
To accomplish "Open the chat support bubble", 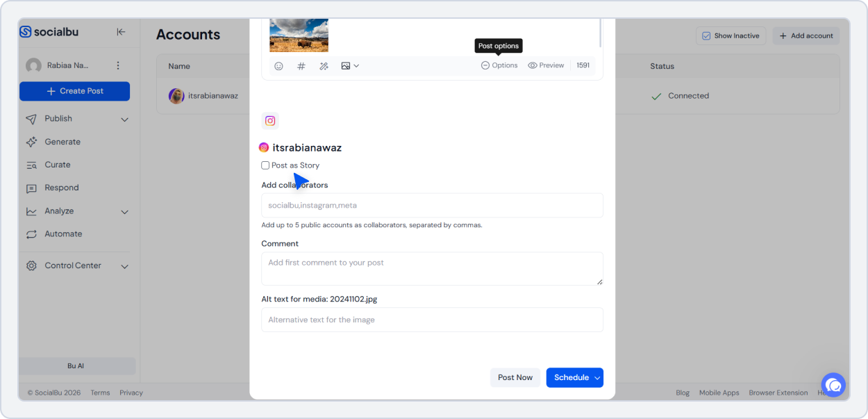I will click(x=833, y=384).
